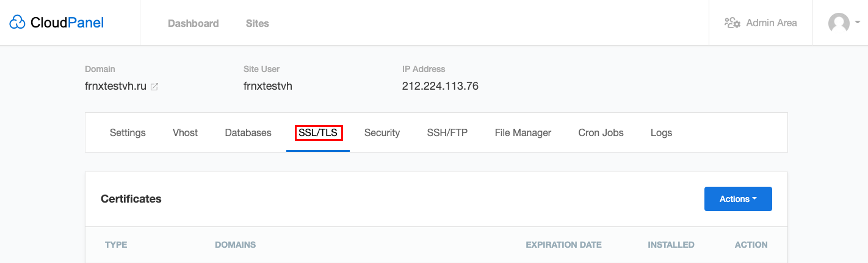Viewport: 868px width, 263px height.
Task: Go to the Cron Jobs tab
Action: point(601,132)
